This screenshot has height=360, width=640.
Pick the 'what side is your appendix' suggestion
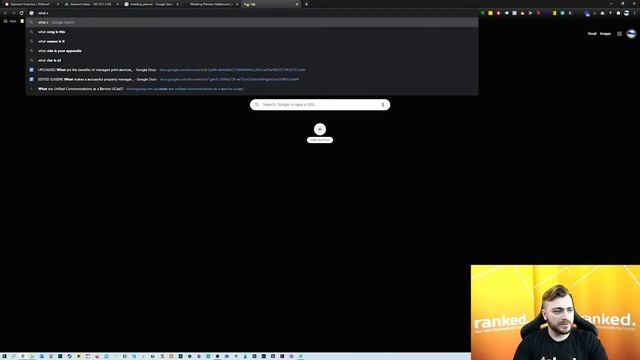click(x=252, y=51)
